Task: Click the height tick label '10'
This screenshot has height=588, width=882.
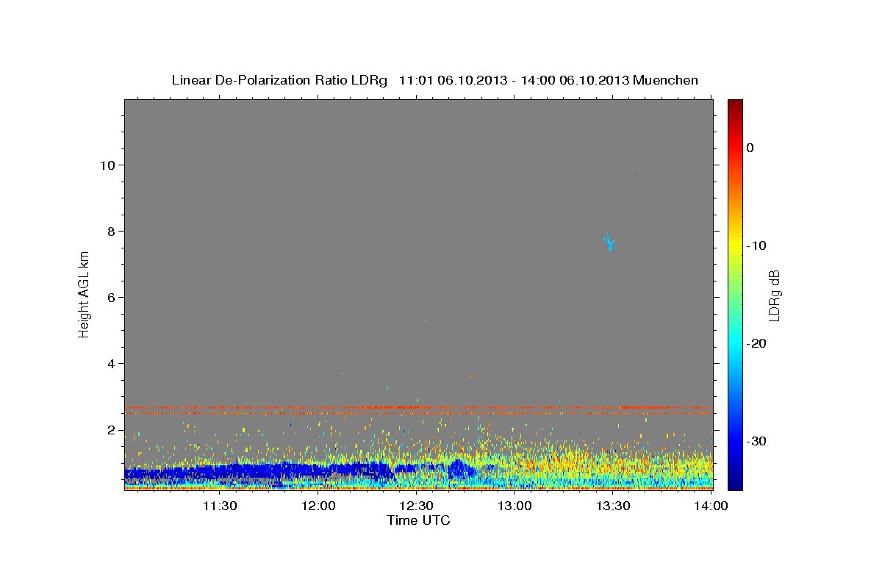Action: 108,165
